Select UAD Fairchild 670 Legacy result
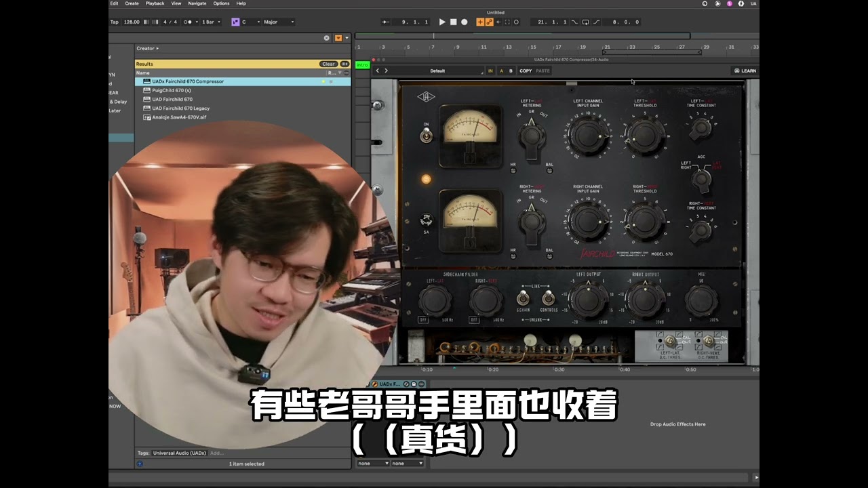This screenshot has height=488, width=868. (243, 108)
